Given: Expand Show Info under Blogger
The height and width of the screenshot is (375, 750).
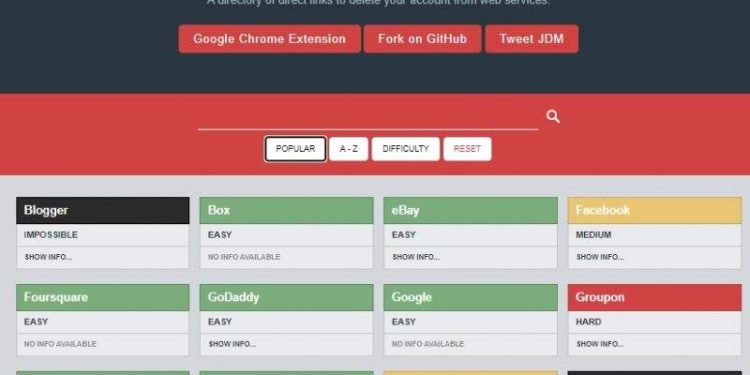Looking at the screenshot, I should [x=48, y=257].
